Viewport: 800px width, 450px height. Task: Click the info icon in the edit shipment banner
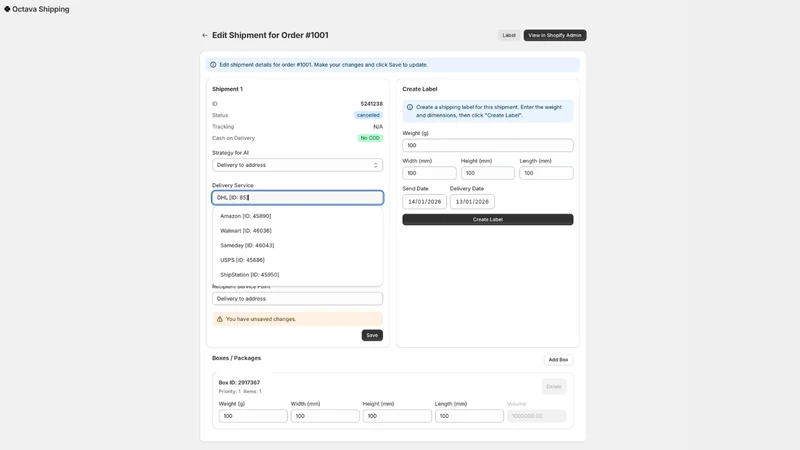pos(213,65)
